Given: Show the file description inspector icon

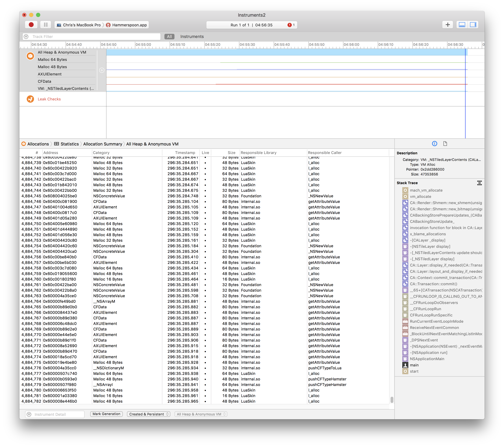Looking at the screenshot, I should [445, 144].
